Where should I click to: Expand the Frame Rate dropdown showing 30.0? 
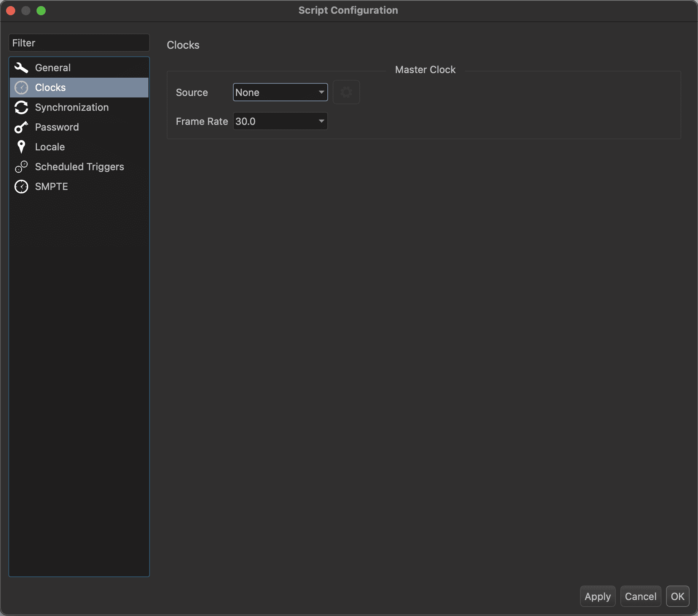[280, 121]
